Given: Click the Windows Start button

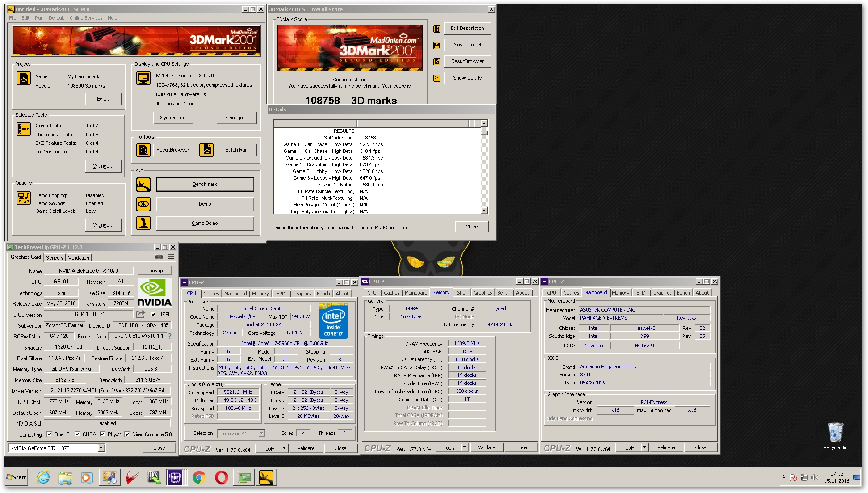Looking at the screenshot, I should click(17, 477).
